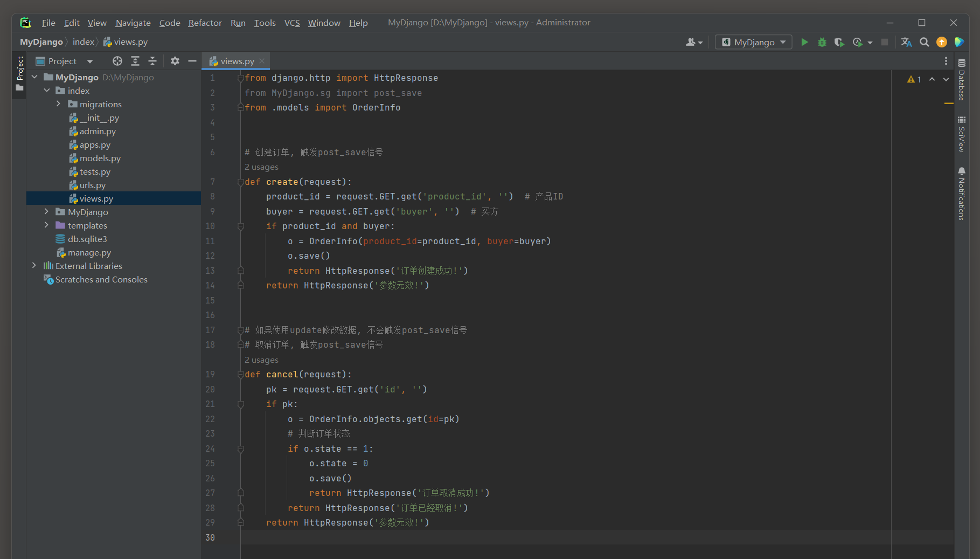Run the MyDjango configuration

point(804,42)
